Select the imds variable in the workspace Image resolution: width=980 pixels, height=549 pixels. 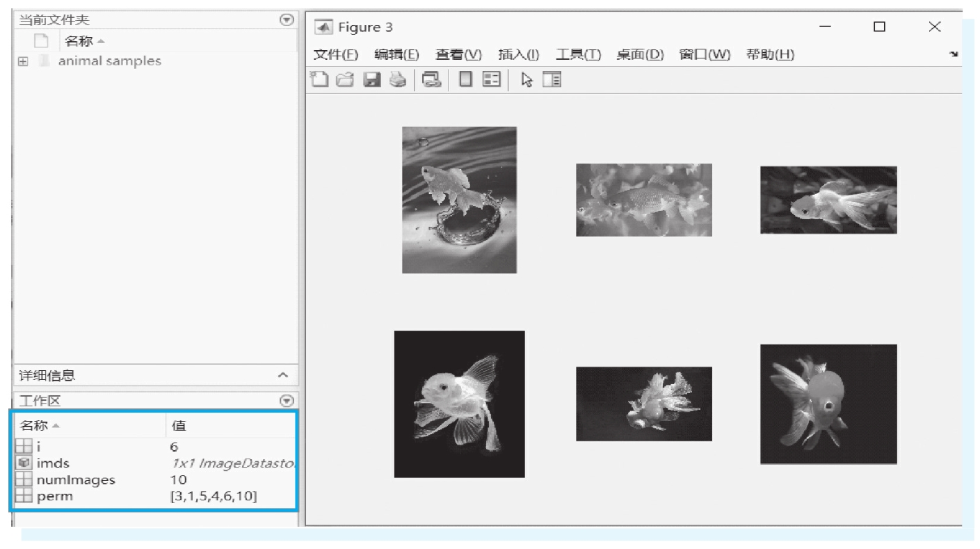point(53,463)
